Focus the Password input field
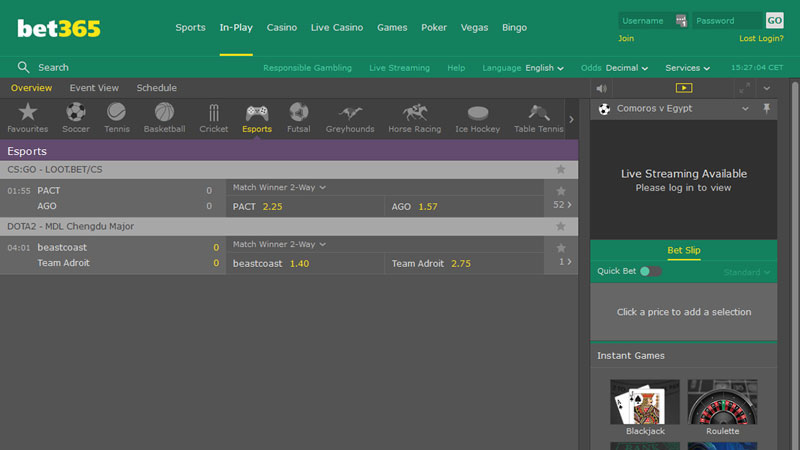 pos(727,21)
